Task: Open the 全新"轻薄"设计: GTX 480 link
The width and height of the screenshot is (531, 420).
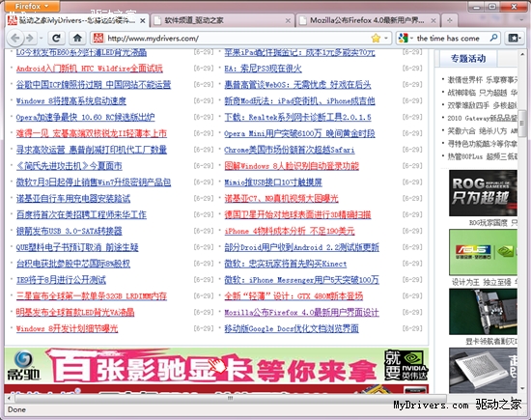Action: click(x=293, y=296)
